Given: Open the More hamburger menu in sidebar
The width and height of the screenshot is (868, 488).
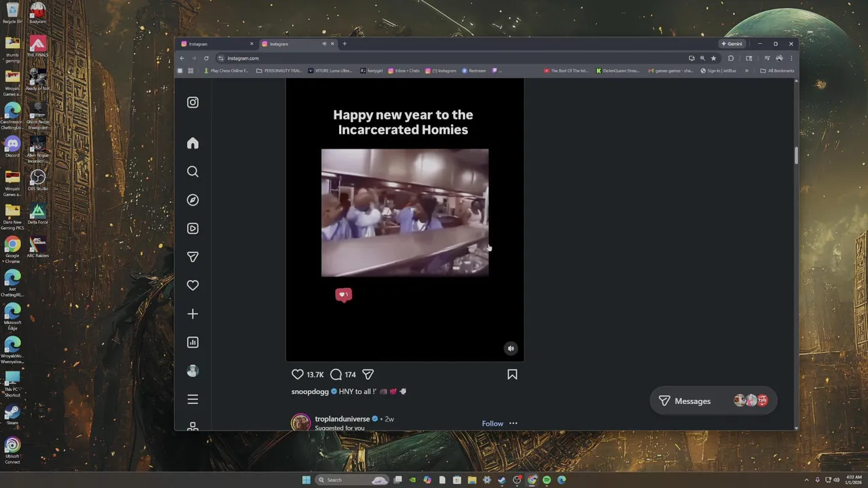Looking at the screenshot, I should [193, 399].
